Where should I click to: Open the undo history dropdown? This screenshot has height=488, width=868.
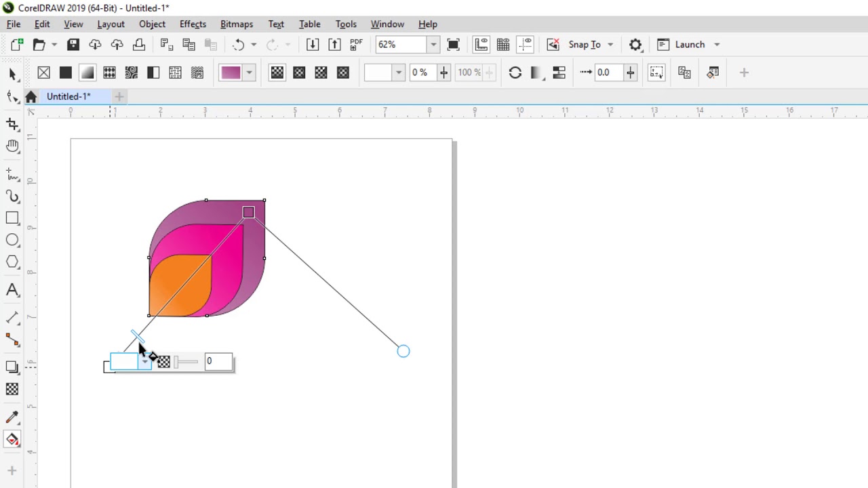254,45
